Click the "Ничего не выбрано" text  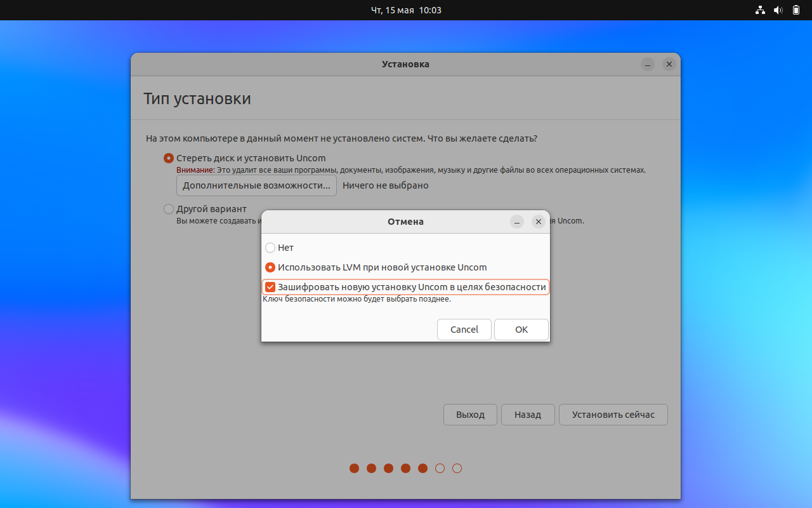(386, 185)
